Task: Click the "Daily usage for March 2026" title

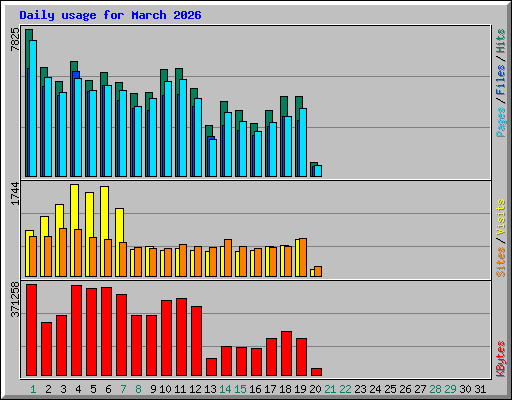Action: click(110, 15)
